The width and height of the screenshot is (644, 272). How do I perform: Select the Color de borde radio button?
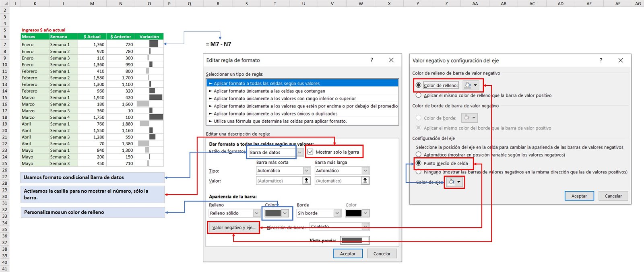point(419,118)
